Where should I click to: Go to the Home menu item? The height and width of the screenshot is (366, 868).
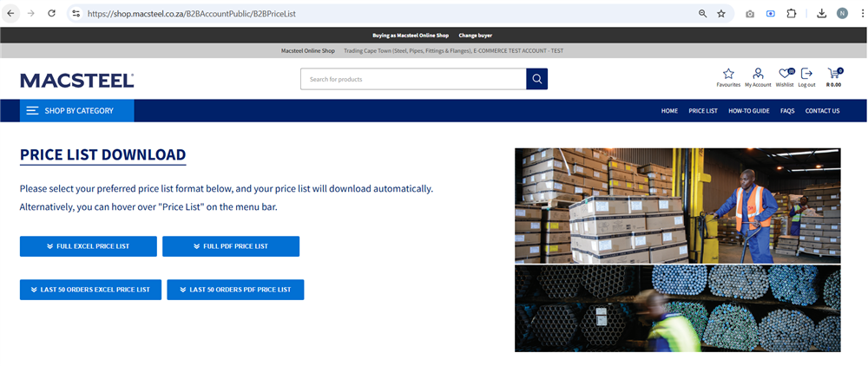pyautogui.click(x=669, y=110)
